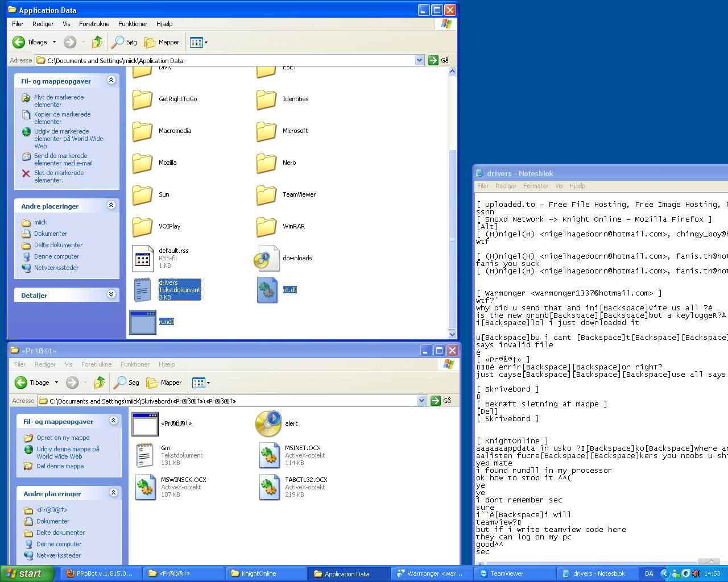Open Formater menu in Notesblok
Viewport: 728px width, 582px height.
coord(536,186)
